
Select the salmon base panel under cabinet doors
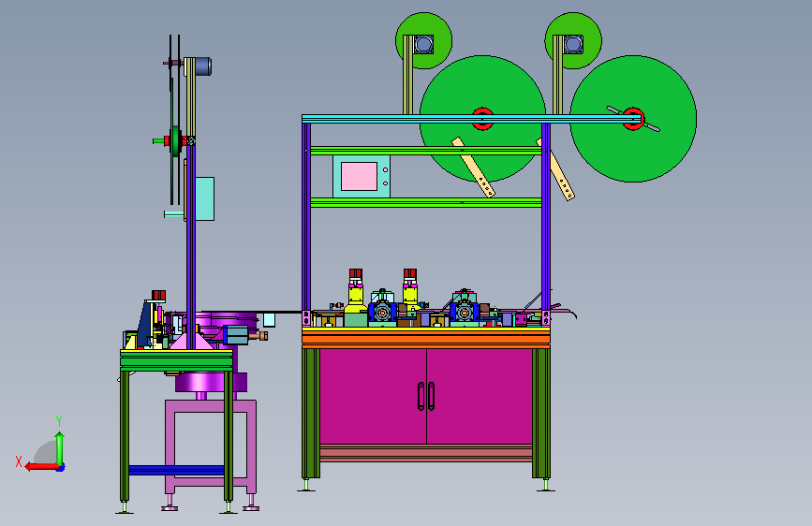[426, 452]
